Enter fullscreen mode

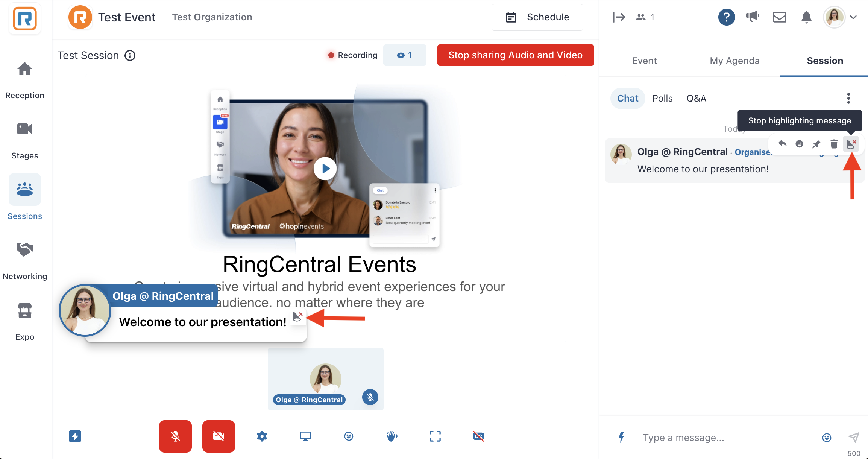pos(435,436)
